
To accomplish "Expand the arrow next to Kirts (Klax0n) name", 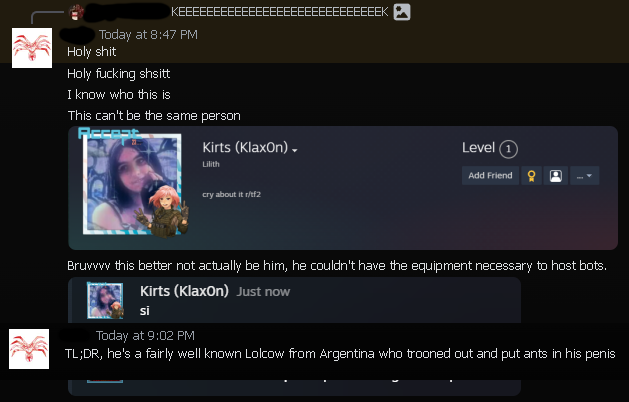I will (295, 150).
